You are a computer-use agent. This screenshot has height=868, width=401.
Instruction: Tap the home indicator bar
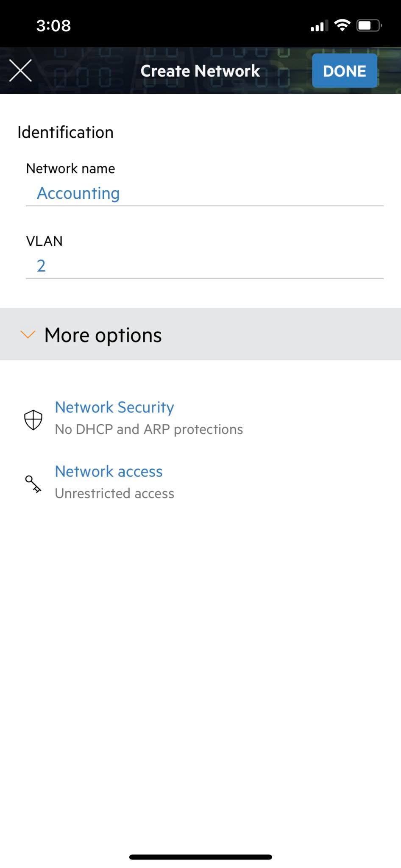[x=200, y=857]
